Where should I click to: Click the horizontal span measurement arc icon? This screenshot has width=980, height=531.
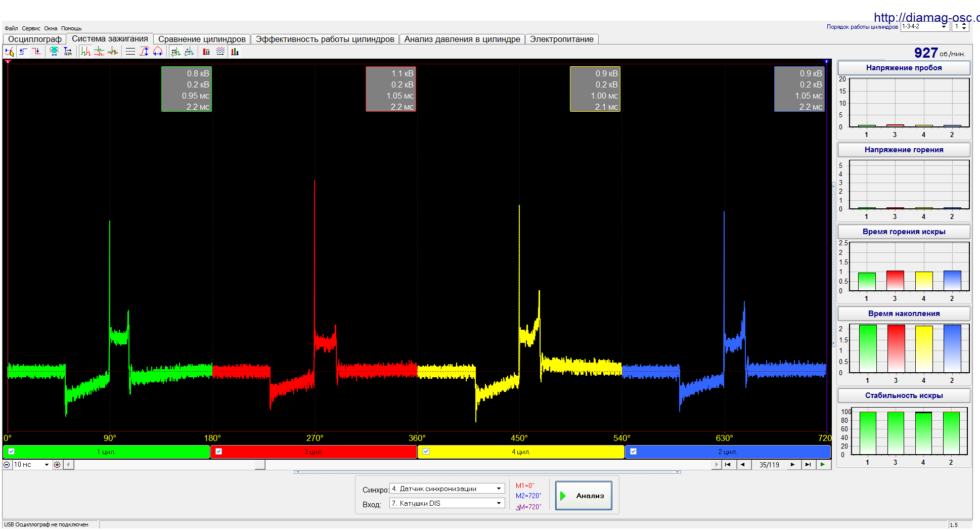pos(158,52)
